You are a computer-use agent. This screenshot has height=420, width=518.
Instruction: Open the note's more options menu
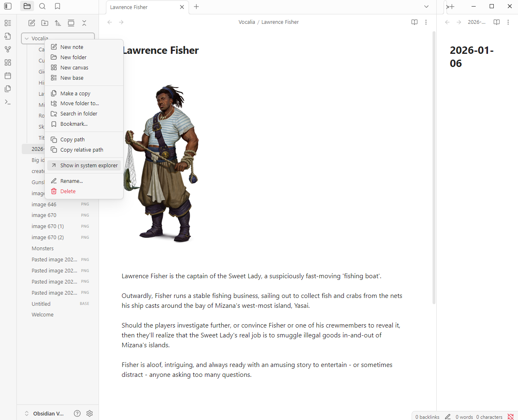pos(426,22)
